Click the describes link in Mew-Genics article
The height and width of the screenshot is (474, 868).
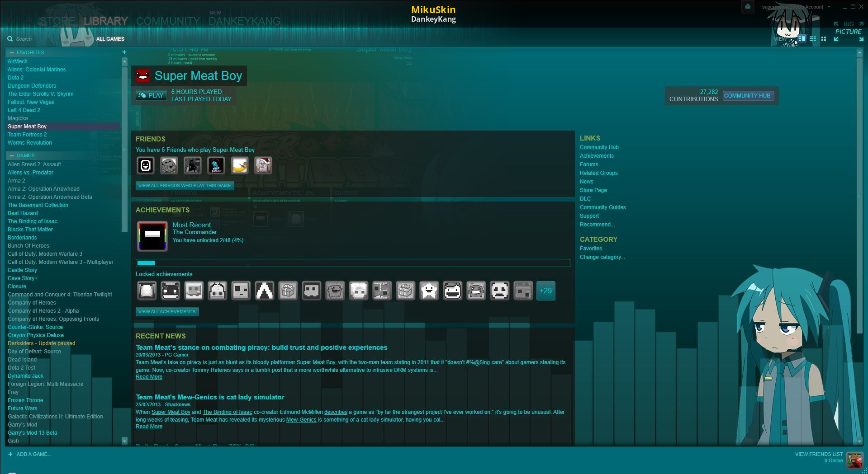pyautogui.click(x=336, y=412)
